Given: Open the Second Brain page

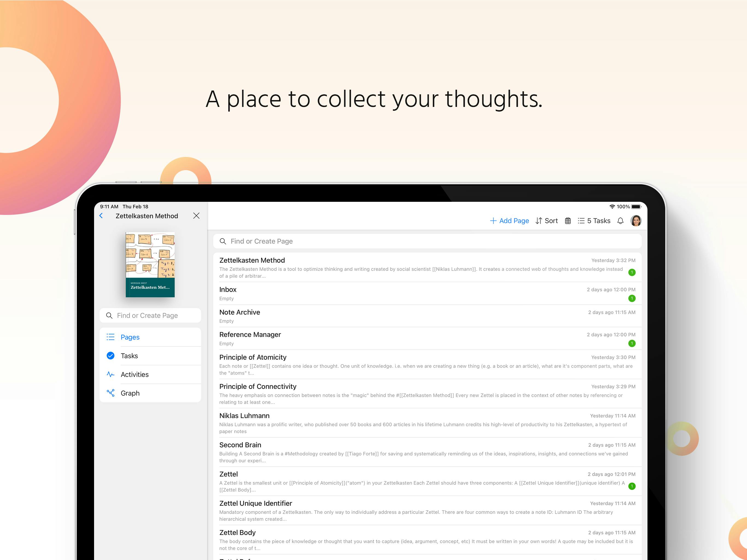Looking at the screenshot, I should [x=427, y=452].
